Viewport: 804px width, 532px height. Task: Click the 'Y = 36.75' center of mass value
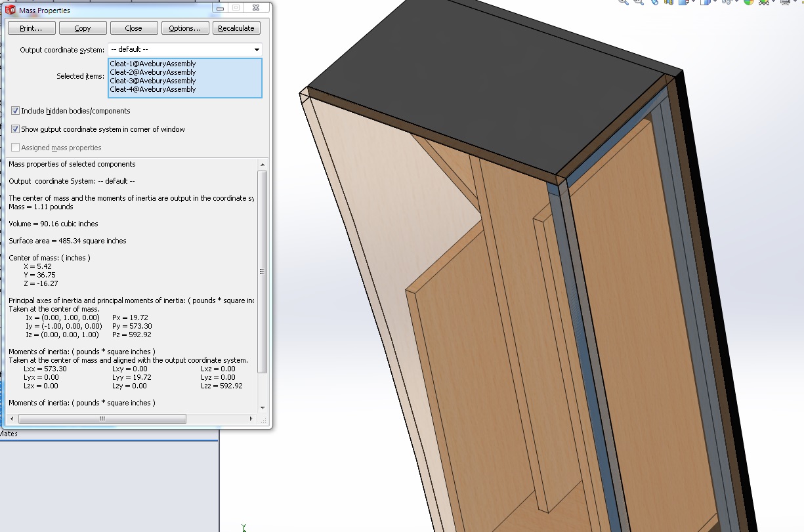pos(39,275)
